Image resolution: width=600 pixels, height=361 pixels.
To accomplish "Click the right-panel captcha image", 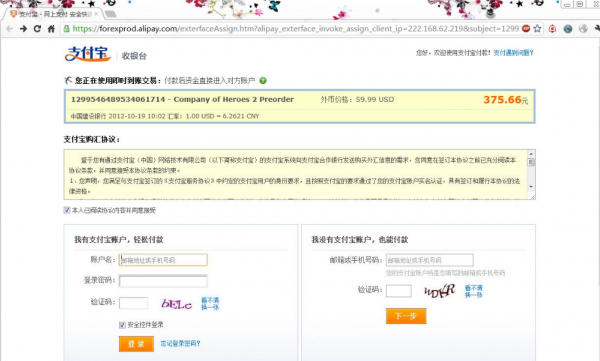I will click(x=440, y=291).
